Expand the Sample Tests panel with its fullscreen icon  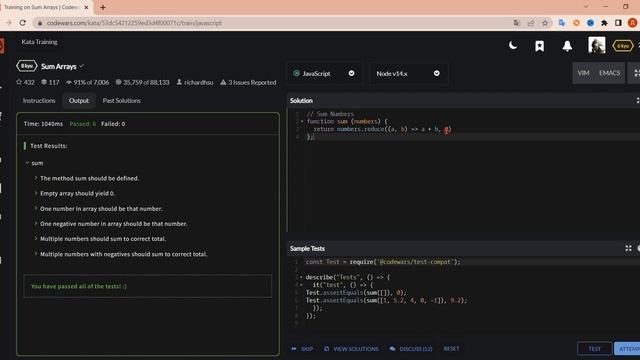tap(628, 248)
